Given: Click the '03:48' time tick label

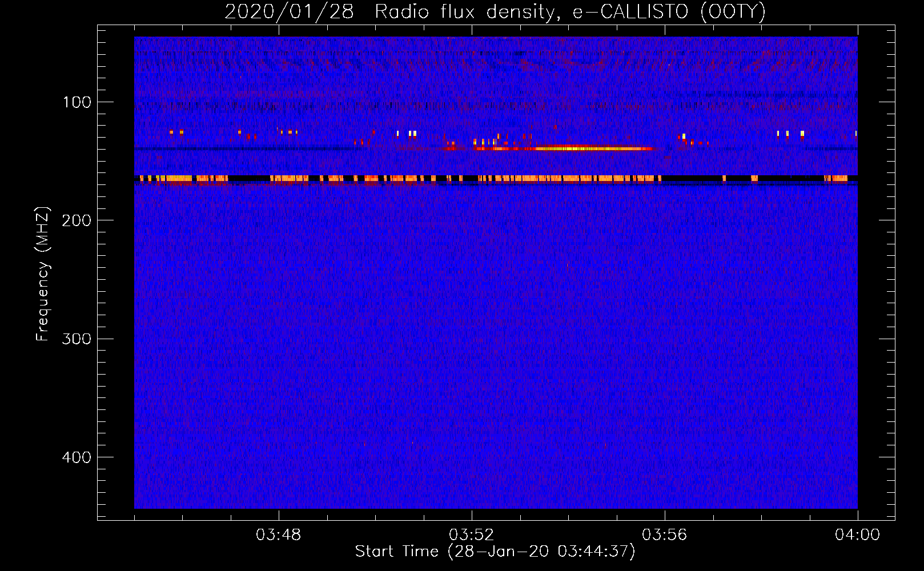Looking at the screenshot, I should point(278,535).
